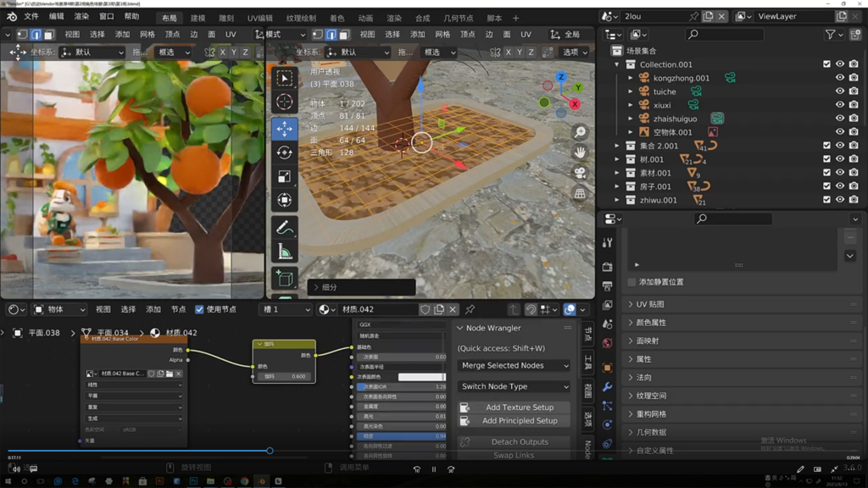Viewport: 868px width, 488px height.
Task: Click the camera view icon in viewport
Action: click(580, 173)
